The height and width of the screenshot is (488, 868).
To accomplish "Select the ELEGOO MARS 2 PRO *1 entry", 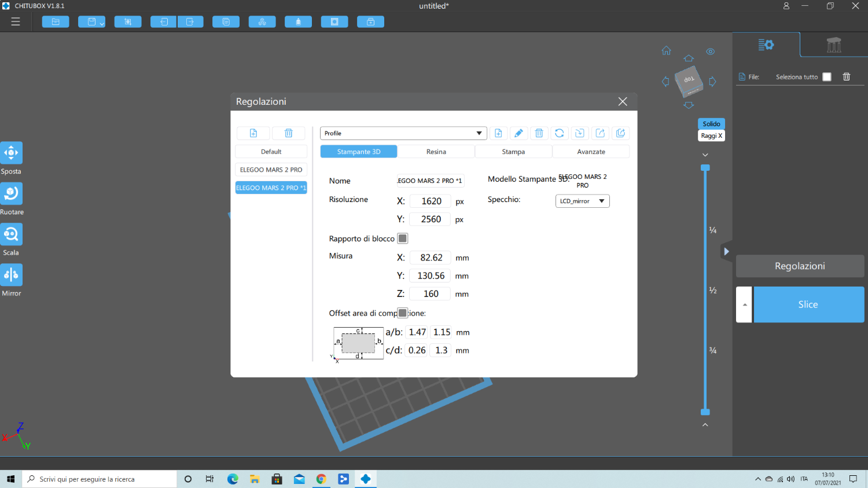I will [x=271, y=188].
